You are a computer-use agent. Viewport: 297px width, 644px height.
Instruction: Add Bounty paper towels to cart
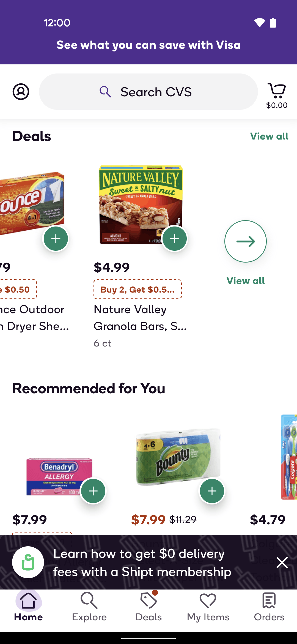tap(212, 491)
